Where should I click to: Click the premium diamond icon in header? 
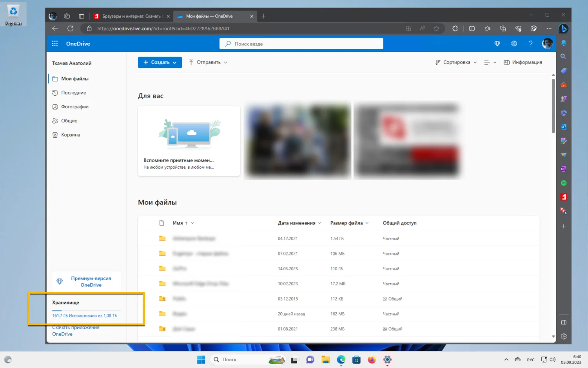(497, 44)
